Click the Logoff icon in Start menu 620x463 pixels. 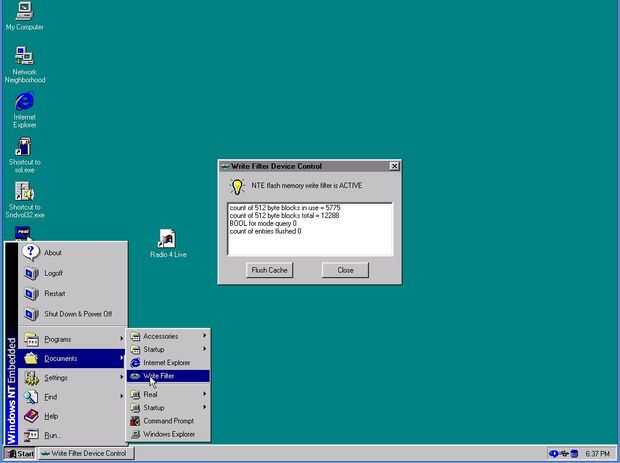(31, 273)
